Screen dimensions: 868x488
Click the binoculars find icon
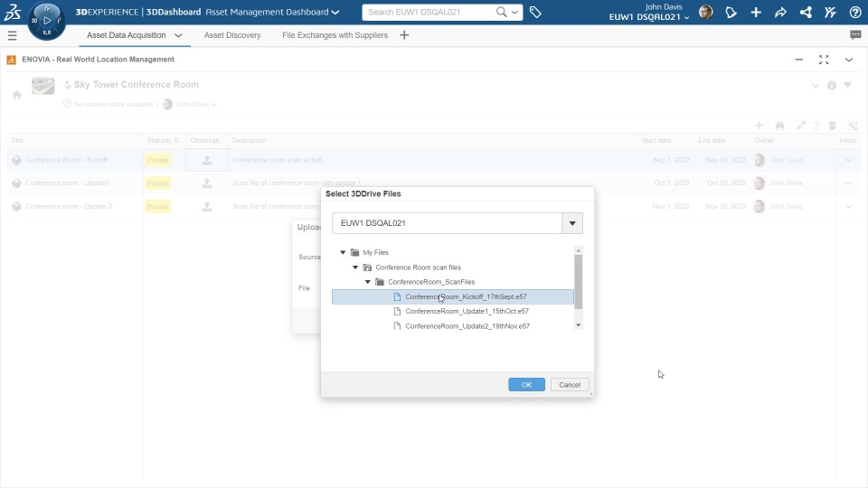pos(779,126)
